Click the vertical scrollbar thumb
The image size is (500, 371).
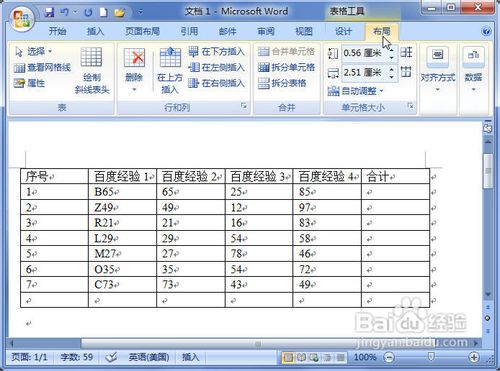488,171
